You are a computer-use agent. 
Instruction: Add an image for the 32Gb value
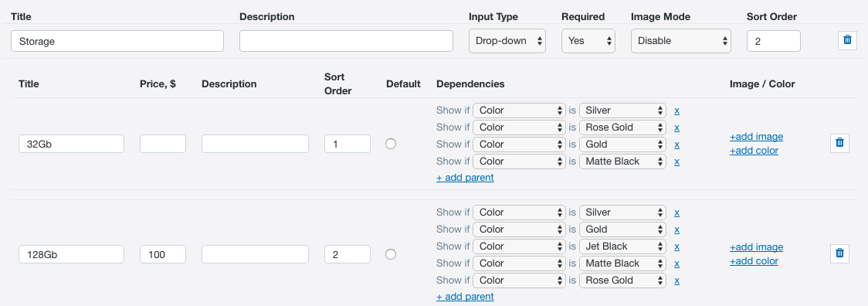[756, 137]
